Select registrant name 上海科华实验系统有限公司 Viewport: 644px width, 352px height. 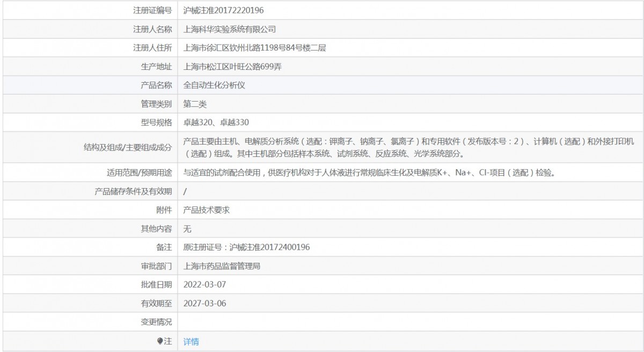(229, 29)
